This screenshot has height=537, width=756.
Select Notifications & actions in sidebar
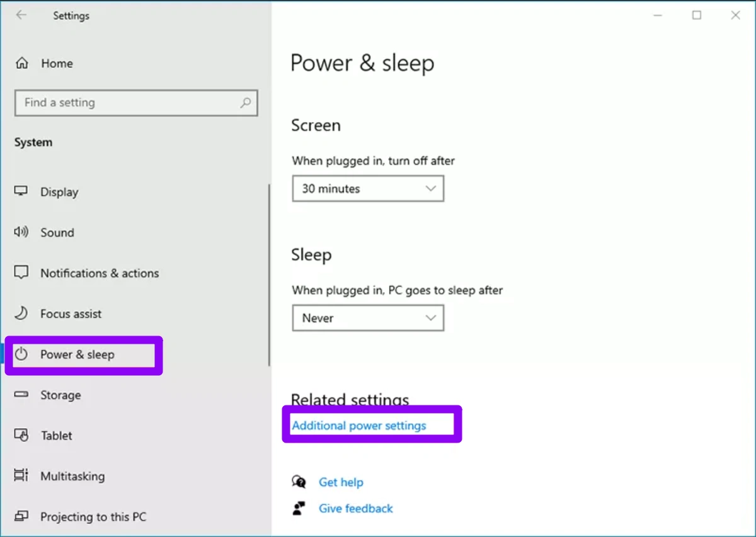[100, 273]
